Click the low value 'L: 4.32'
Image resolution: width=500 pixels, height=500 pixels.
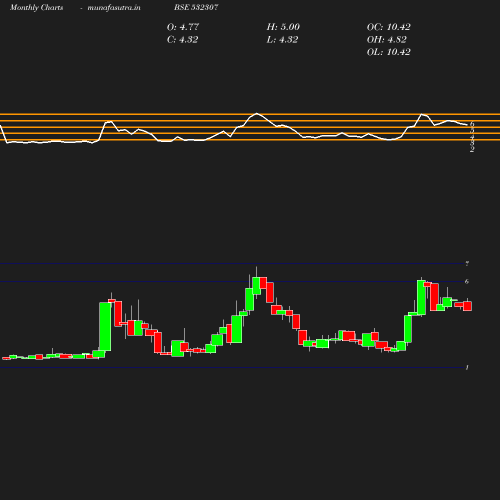tap(282, 40)
